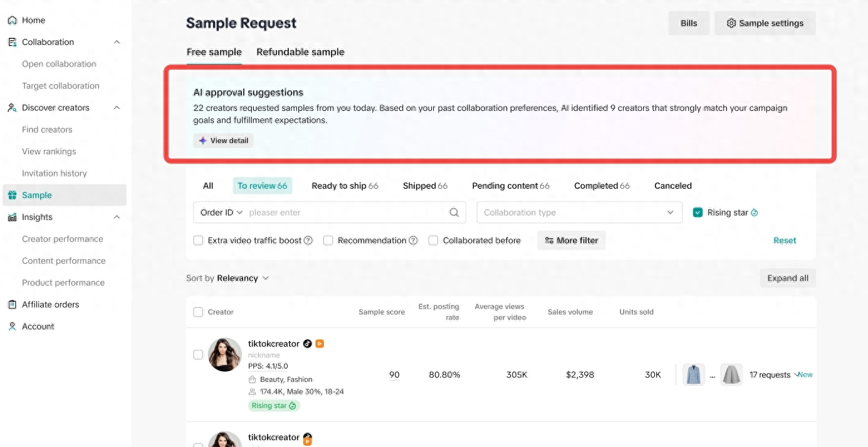Collapse the Insights sidebar section
The height and width of the screenshot is (447, 868).
(117, 217)
